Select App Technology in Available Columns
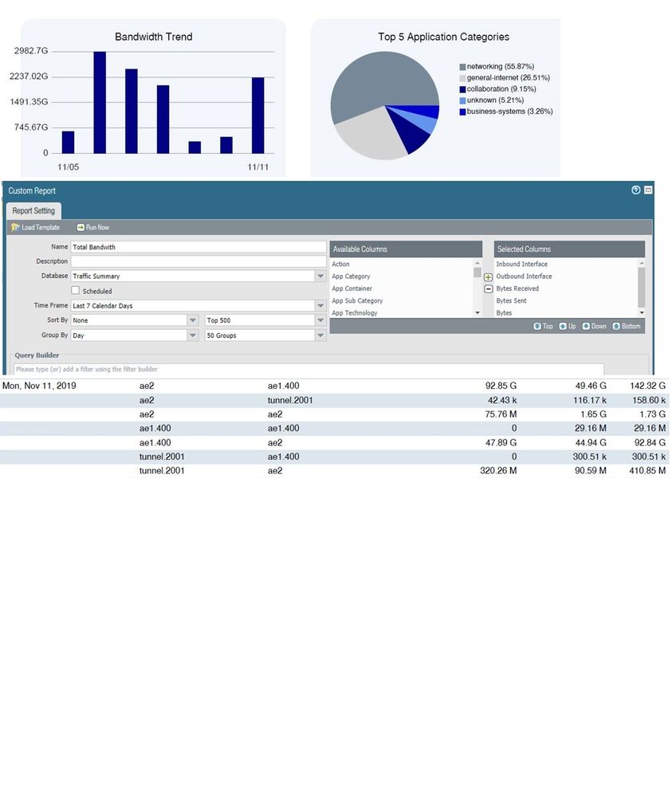Image resolution: width=672 pixels, height=796 pixels. click(x=355, y=312)
